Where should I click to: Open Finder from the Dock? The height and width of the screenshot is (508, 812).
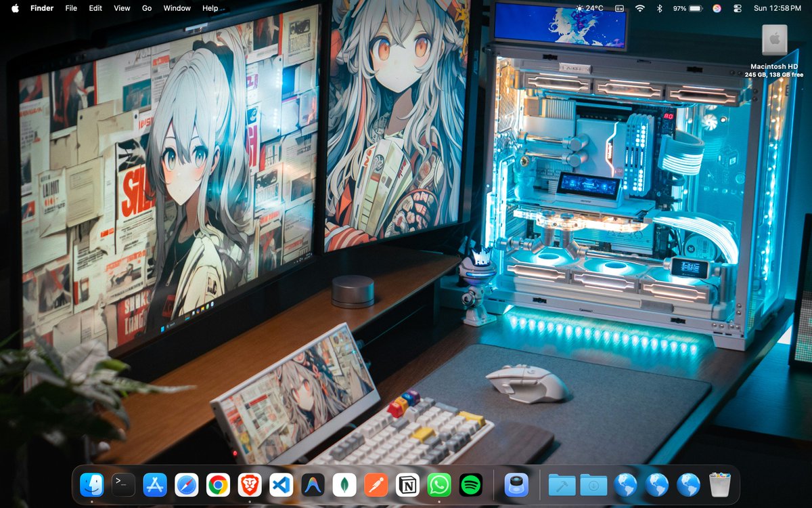point(91,484)
